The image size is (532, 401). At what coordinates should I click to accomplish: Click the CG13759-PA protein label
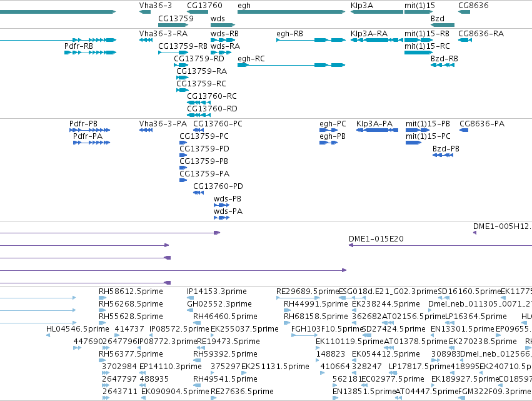click(204, 174)
